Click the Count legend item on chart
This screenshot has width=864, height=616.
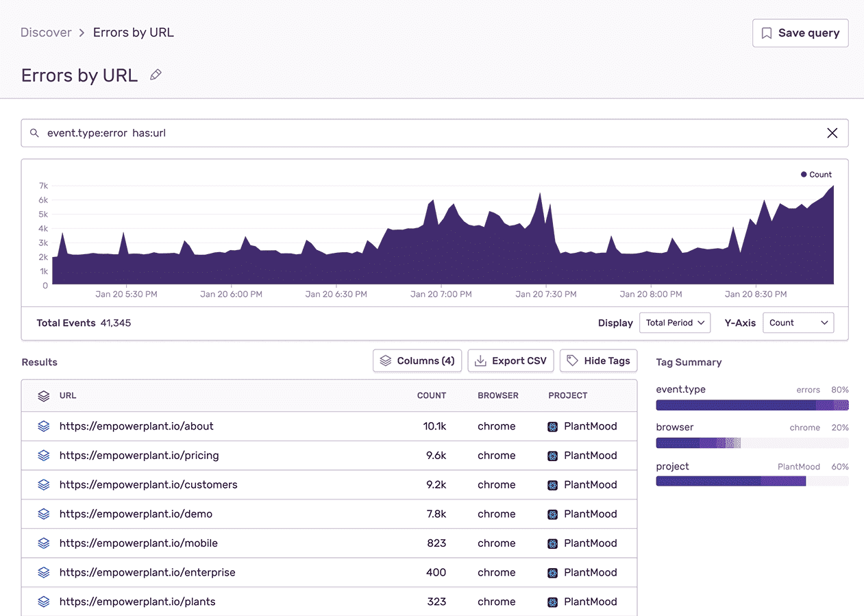pos(816,175)
